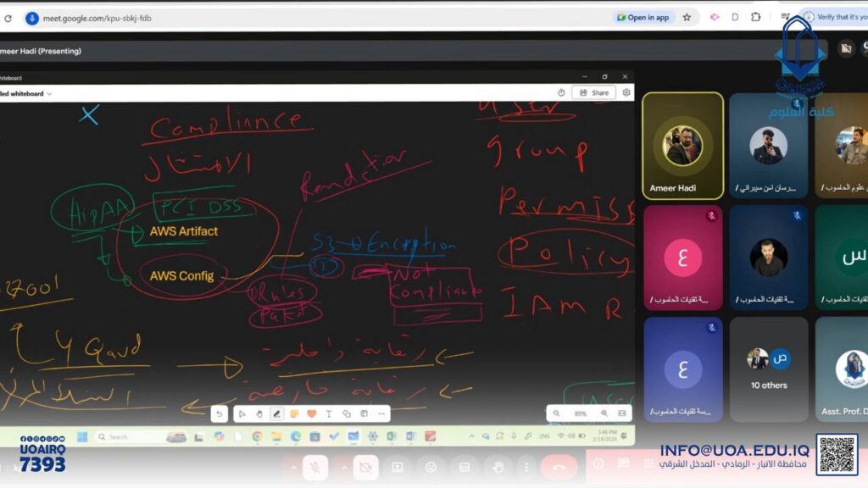
Task: Select the Text tool in whiteboard toolbar
Action: tap(329, 413)
